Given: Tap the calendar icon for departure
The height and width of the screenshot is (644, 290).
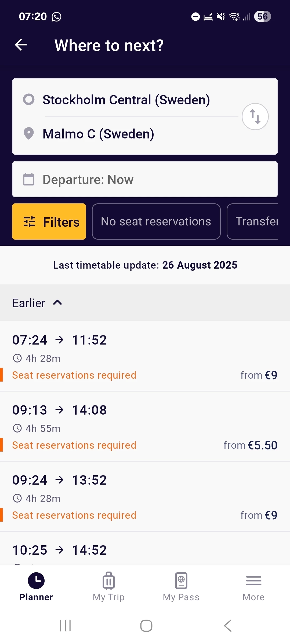Looking at the screenshot, I should (x=29, y=180).
